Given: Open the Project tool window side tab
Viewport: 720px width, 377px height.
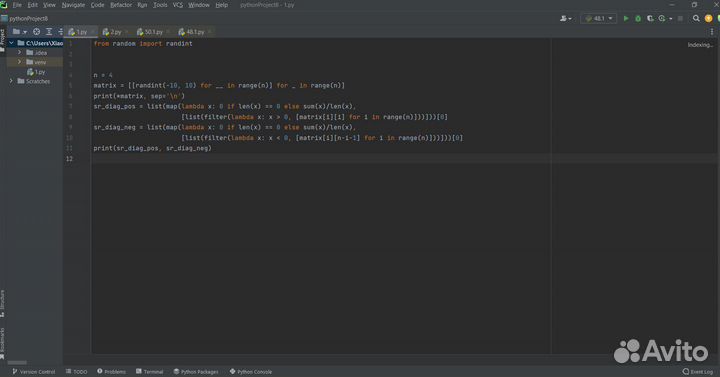Looking at the screenshot, I should [x=2, y=39].
